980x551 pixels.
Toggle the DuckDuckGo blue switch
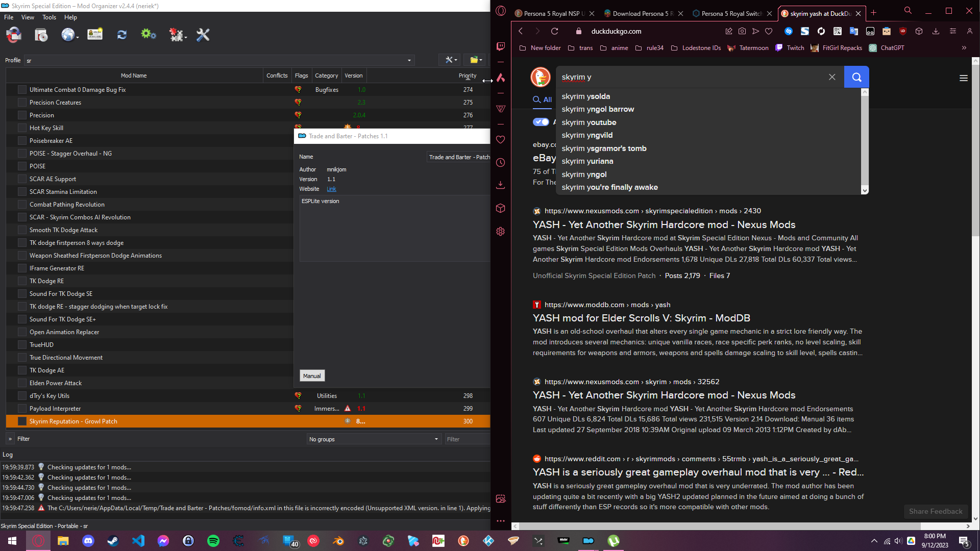pos(541,122)
